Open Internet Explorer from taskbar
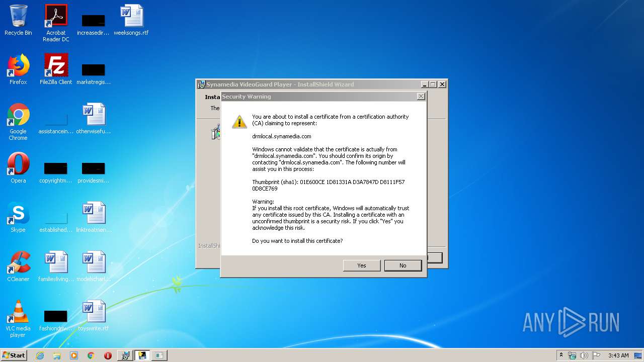644x362 pixels. [x=40, y=355]
